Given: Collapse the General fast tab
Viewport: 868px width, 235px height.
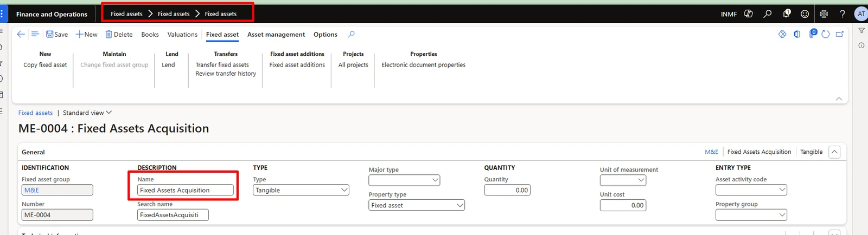Looking at the screenshot, I should pos(834,152).
